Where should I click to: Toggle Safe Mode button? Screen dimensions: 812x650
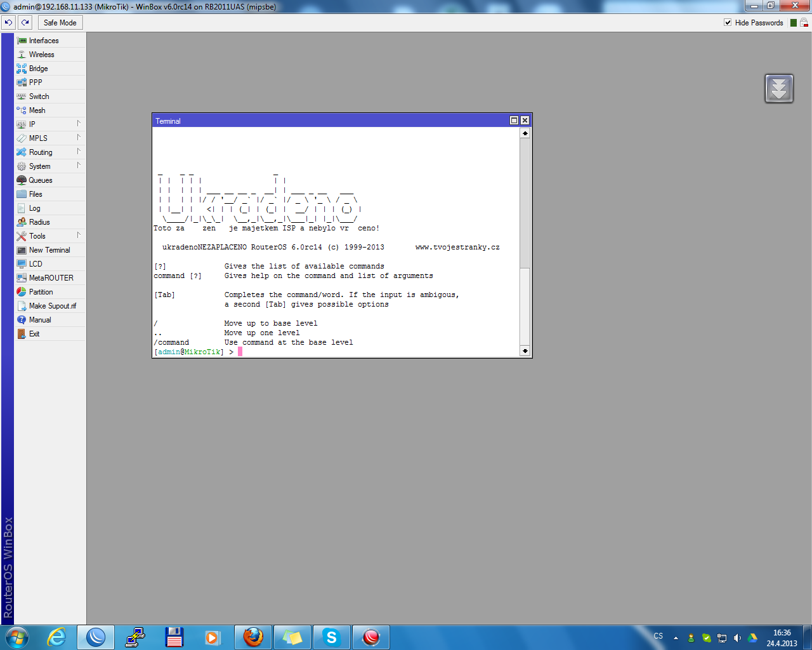pos(60,23)
